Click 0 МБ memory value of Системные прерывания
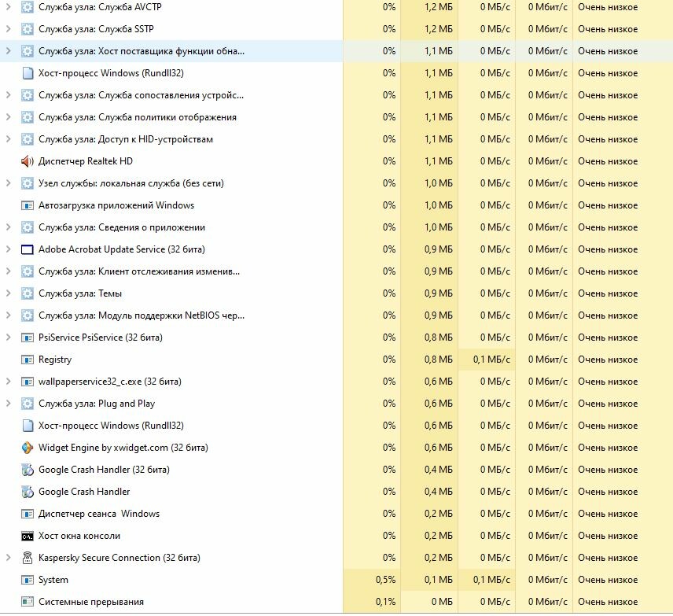673x616 pixels. click(442, 601)
